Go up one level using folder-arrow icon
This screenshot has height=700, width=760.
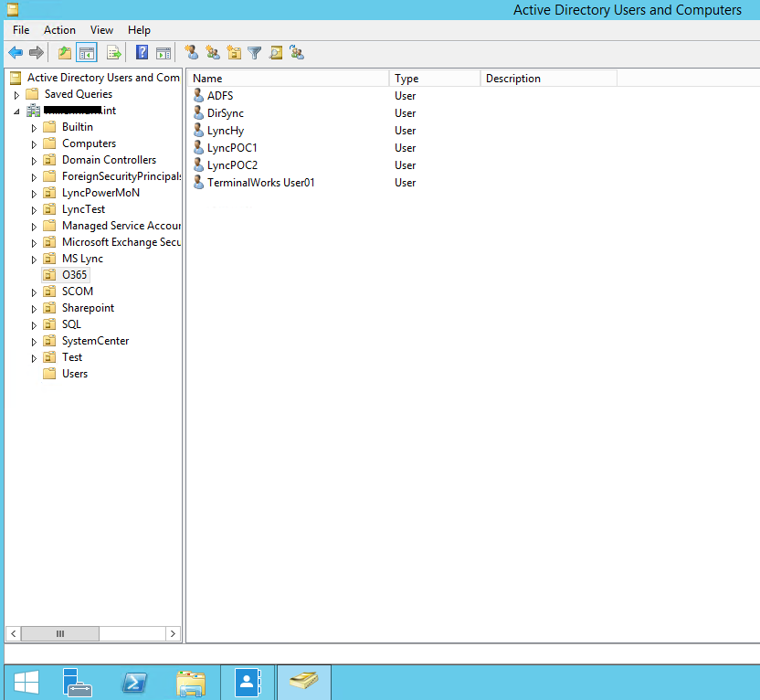tap(65, 52)
